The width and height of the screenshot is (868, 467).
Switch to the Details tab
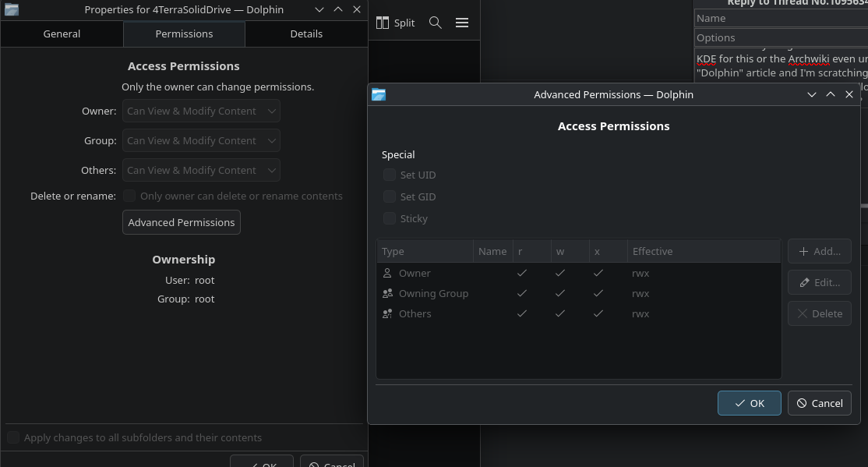coord(306,34)
